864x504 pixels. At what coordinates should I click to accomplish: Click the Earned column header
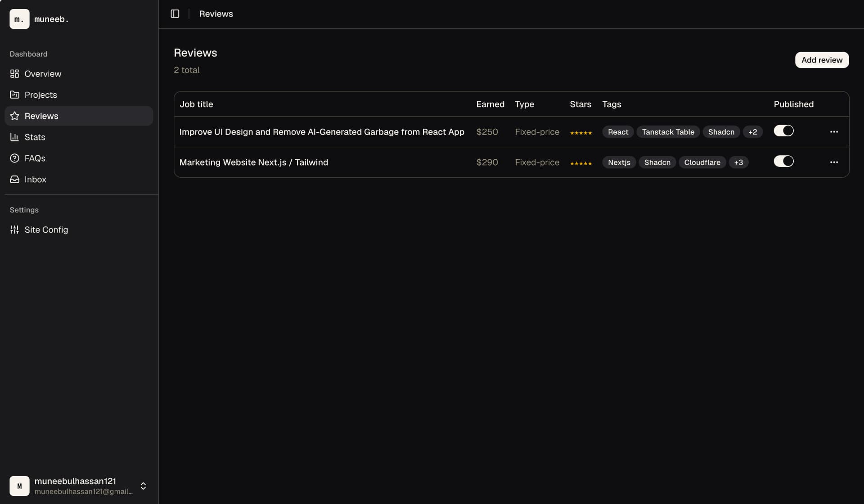[490, 104]
